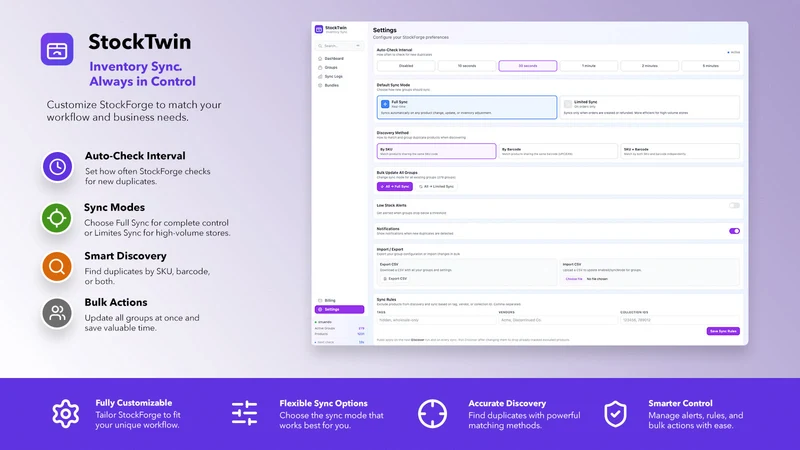800x450 pixels.
Task: Click the sidebar Search field
Action: (339, 46)
